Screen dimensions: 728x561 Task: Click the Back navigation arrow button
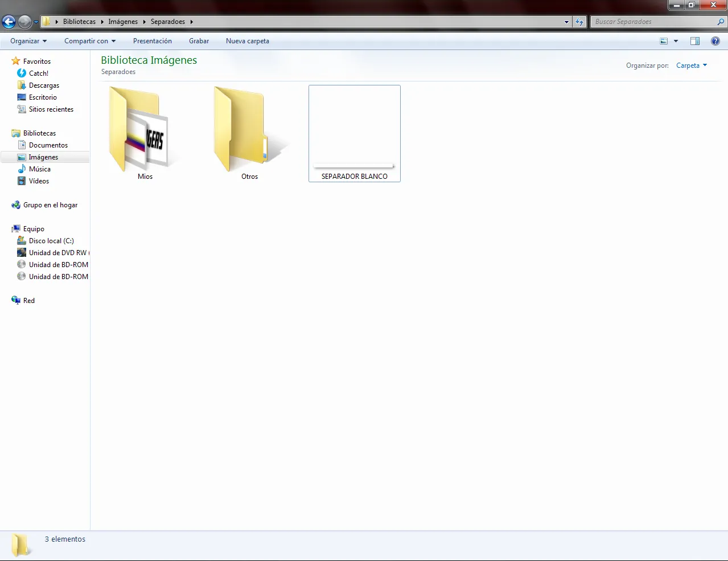coord(9,22)
